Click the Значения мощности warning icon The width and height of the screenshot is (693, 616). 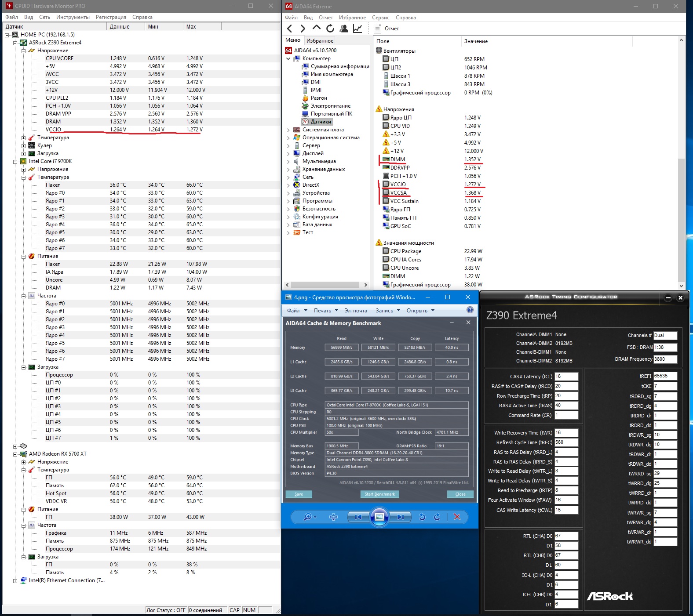pyautogui.click(x=379, y=243)
